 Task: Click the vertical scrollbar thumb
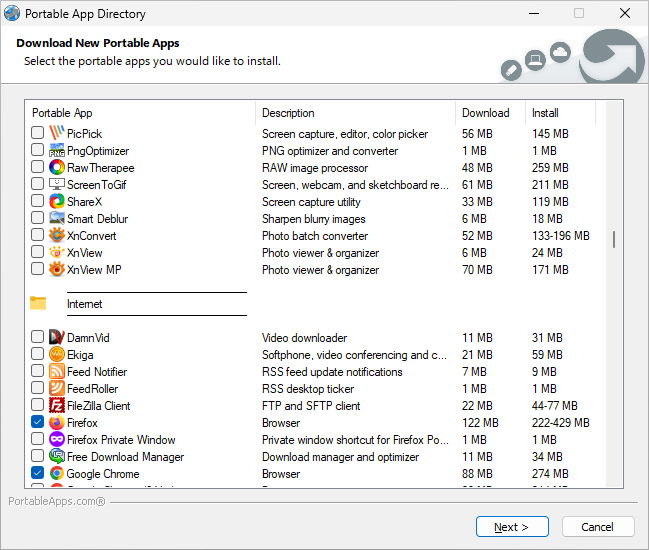tap(613, 239)
